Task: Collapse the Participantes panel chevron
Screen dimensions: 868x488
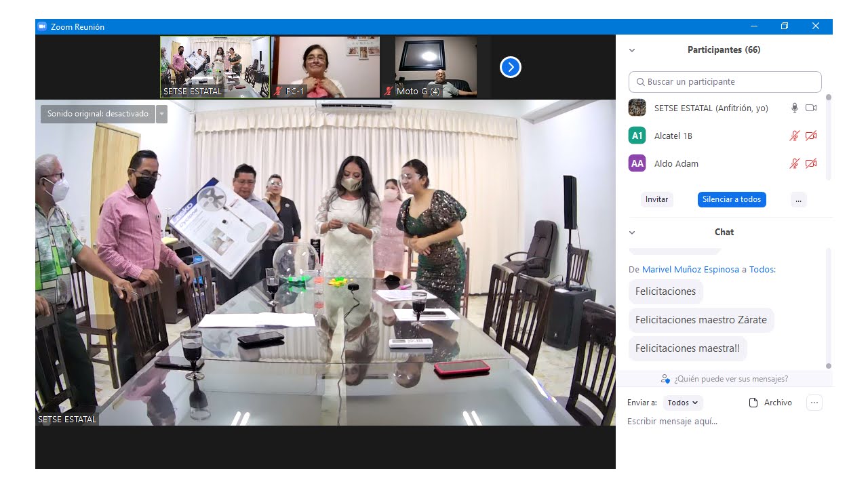Action: click(x=632, y=50)
